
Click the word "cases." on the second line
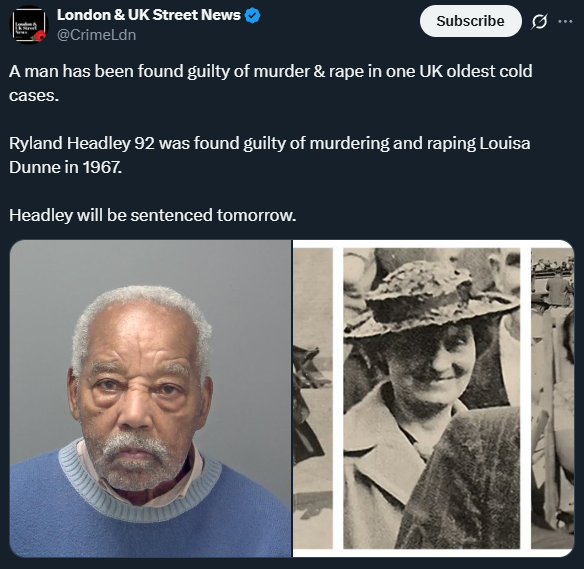tap(34, 96)
